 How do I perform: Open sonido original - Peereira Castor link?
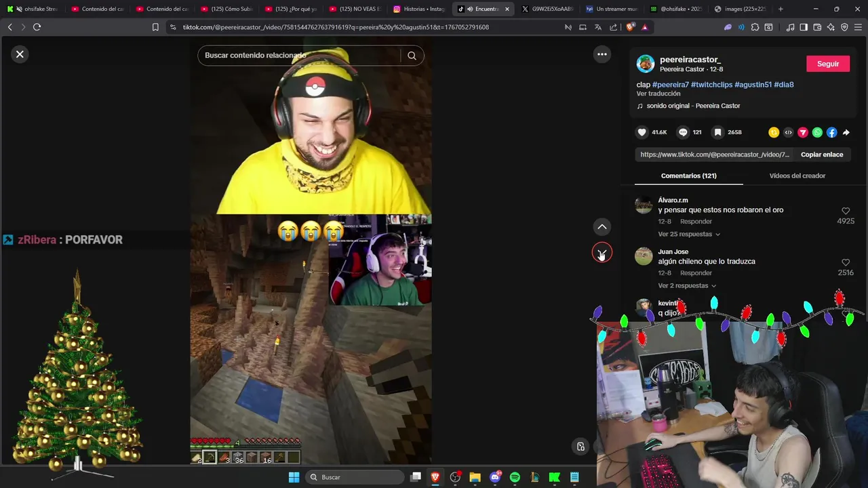coord(693,106)
